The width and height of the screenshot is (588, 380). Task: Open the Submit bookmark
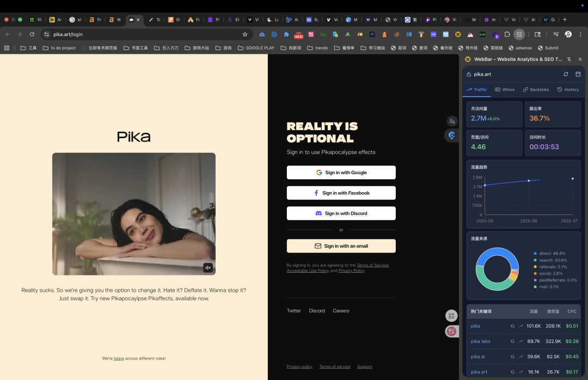pyautogui.click(x=548, y=48)
